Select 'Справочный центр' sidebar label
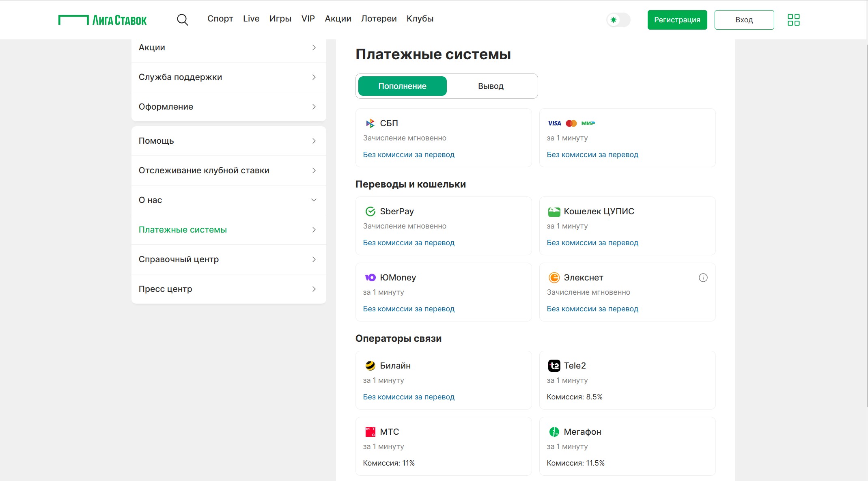 179,259
